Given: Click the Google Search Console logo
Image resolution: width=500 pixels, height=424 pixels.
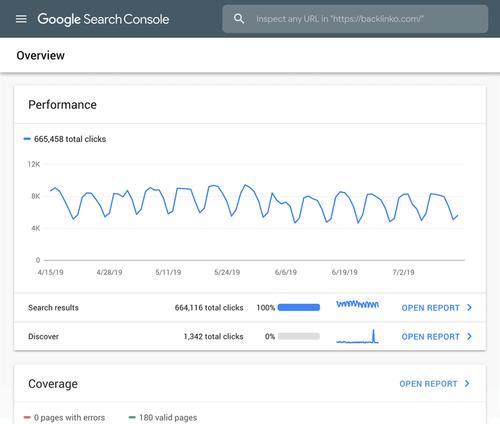Looking at the screenshot, I should pos(103,19).
